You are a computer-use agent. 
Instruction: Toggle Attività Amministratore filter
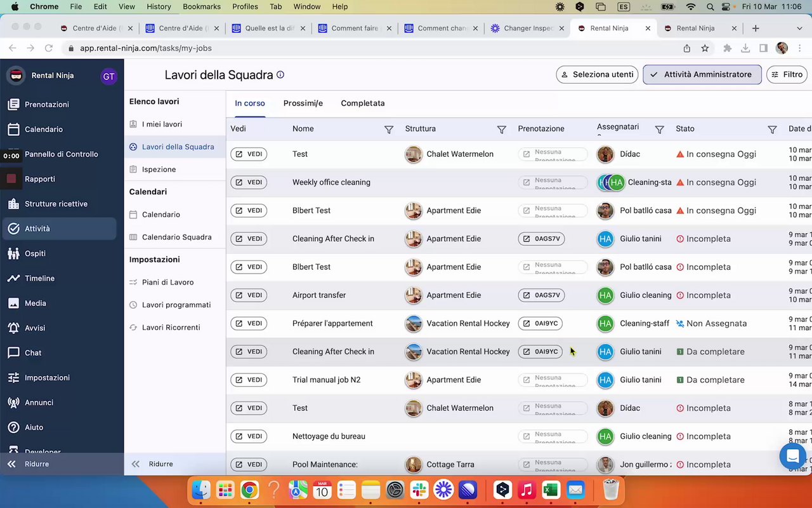702,74
